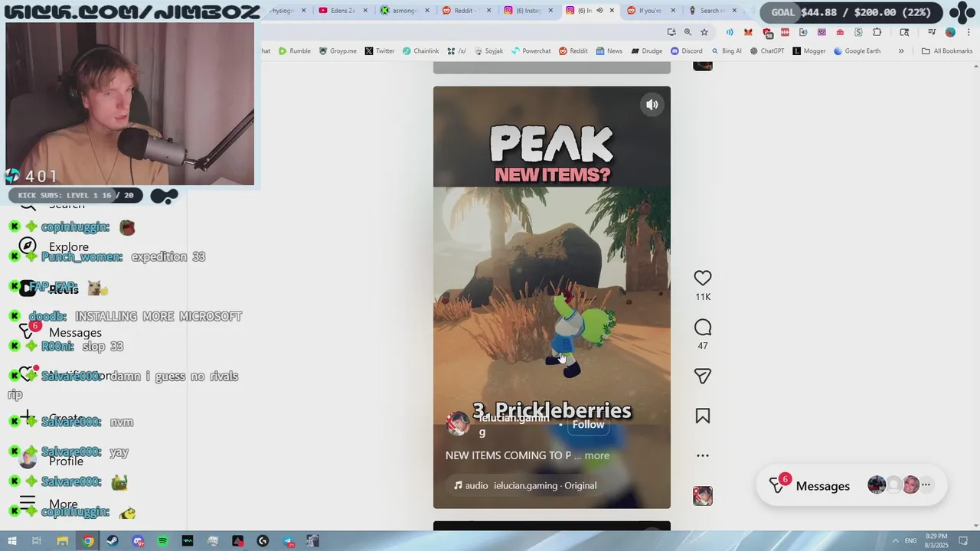Open Chrome's three-dot main menu
The image size is (980, 551).
[968, 32]
